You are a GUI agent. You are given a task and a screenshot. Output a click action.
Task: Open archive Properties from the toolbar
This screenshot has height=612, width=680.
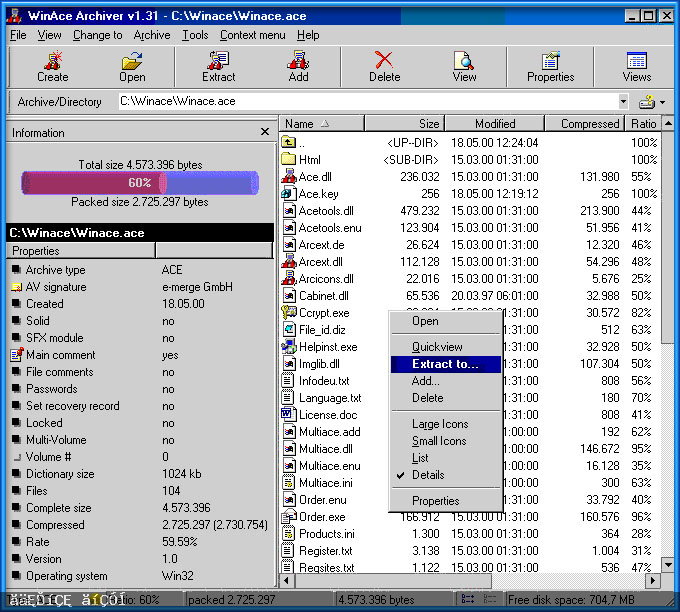pos(550,66)
